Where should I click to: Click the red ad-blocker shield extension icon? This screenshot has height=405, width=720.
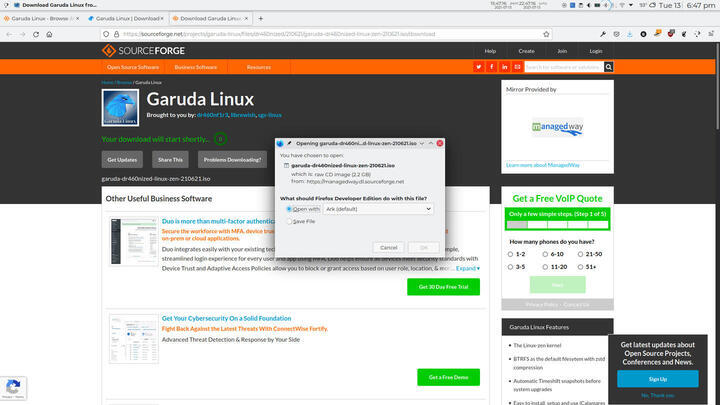670,34
